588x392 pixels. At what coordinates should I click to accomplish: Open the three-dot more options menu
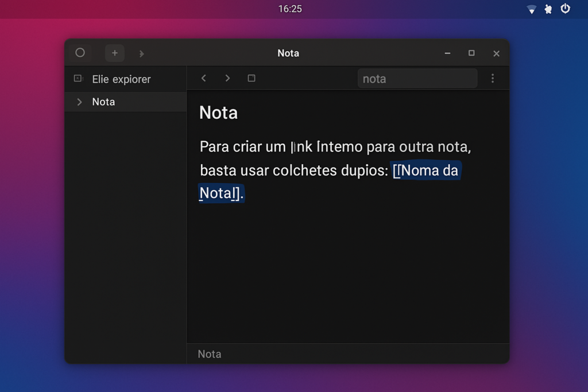[492, 78]
